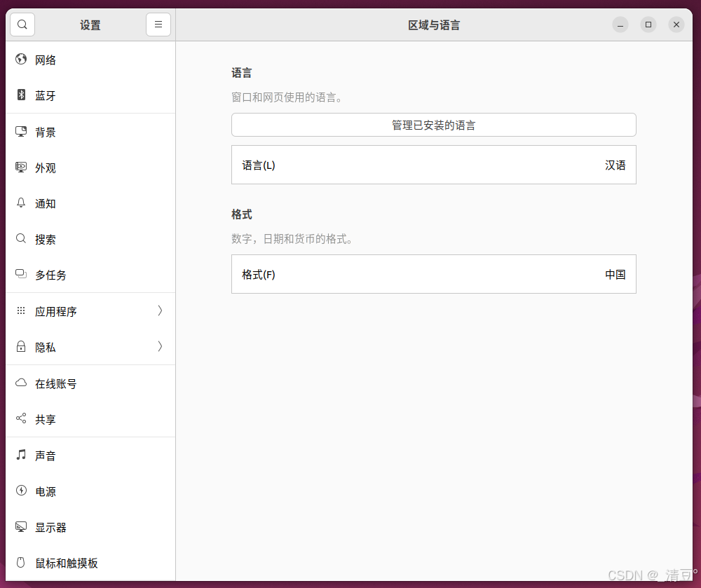Click the appearance icon next to 外观
This screenshot has height=588, width=701.
click(x=21, y=167)
